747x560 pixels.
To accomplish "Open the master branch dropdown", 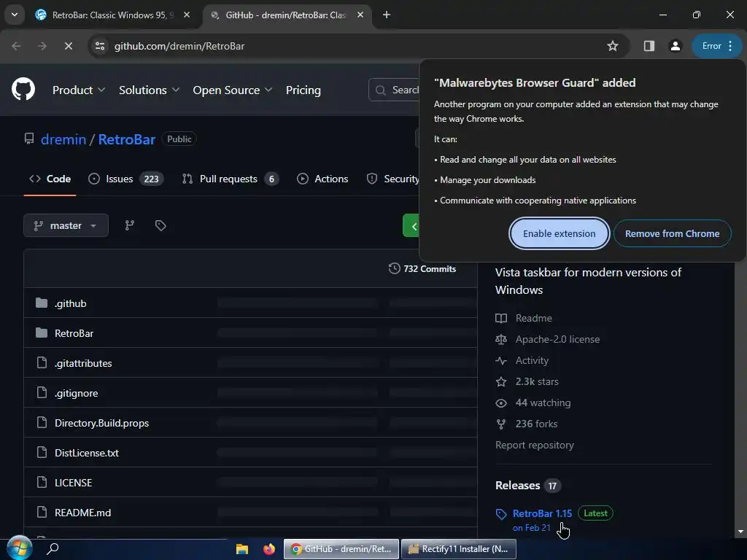I will coord(66,225).
